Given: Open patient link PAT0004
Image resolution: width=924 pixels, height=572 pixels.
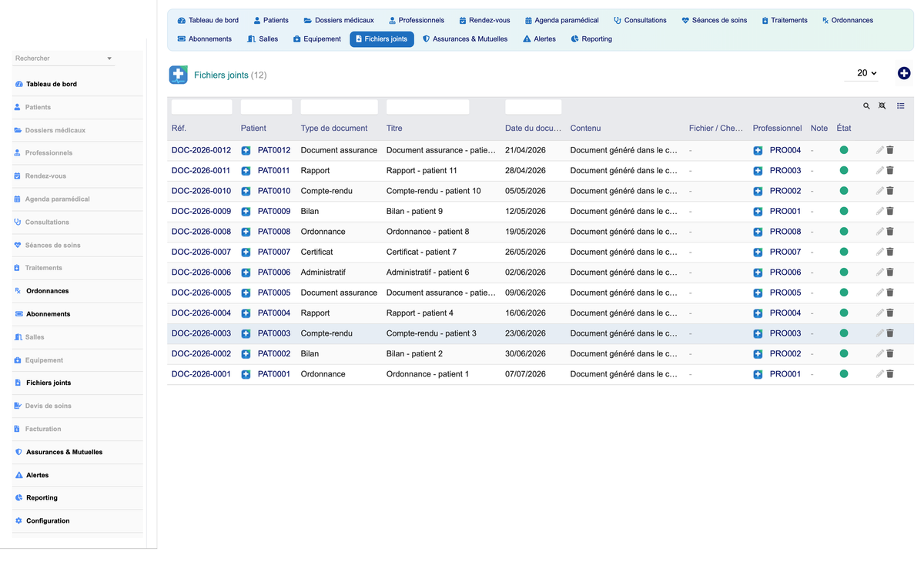Looking at the screenshot, I should (x=274, y=313).
